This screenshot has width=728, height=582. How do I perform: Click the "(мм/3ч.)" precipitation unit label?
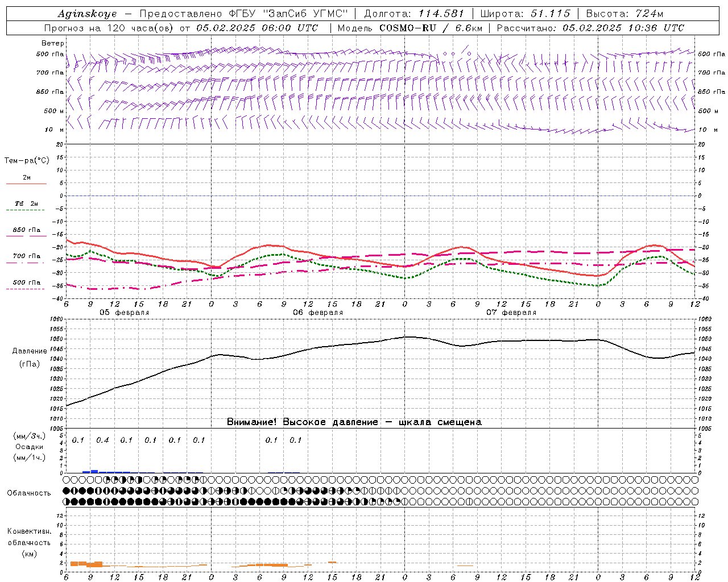[x=30, y=436]
